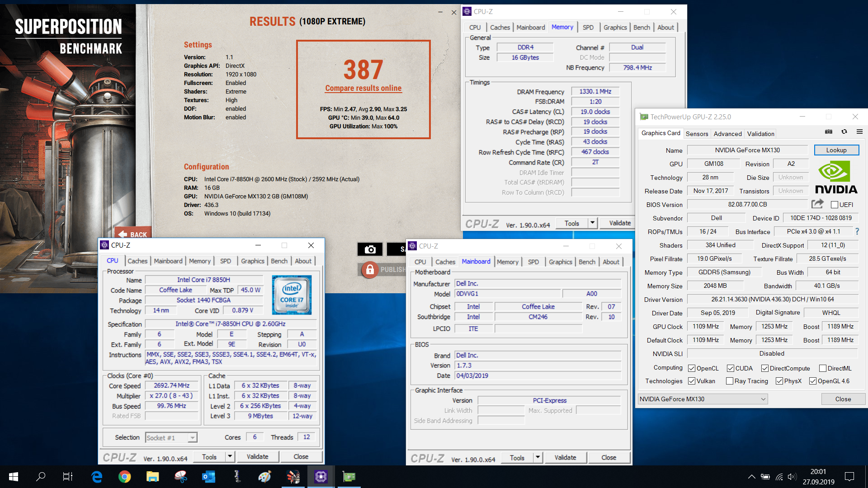The height and width of the screenshot is (488, 868).
Task: Click the Mainboard Model value 0DVVG1
Action: [x=507, y=293]
